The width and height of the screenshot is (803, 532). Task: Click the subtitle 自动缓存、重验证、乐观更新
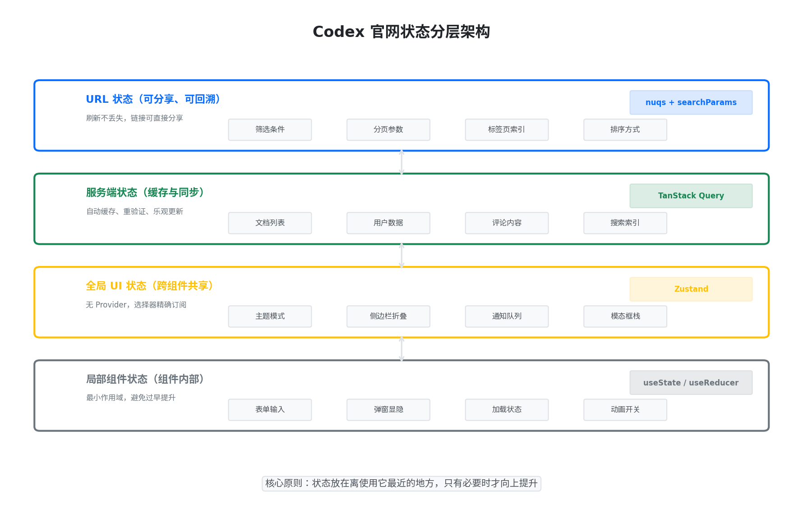point(134,211)
